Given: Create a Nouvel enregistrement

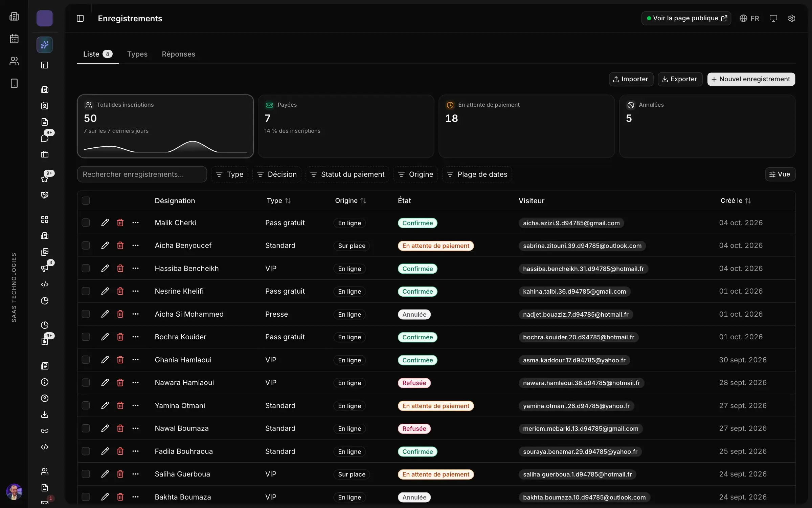Looking at the screenshot, I should pos(751,79).
